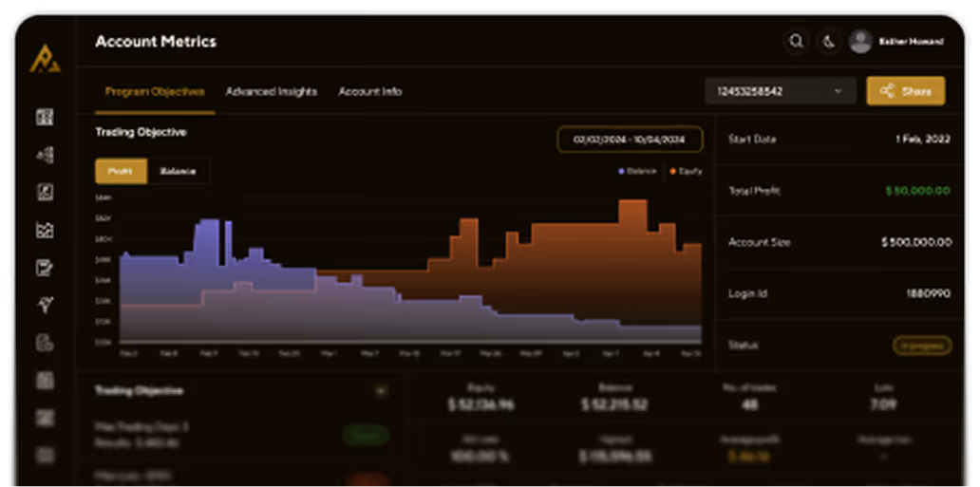Open the account number 12453258542 dropdown
Viewport: 980px width, 487px height.
click(x=775, y=91)
